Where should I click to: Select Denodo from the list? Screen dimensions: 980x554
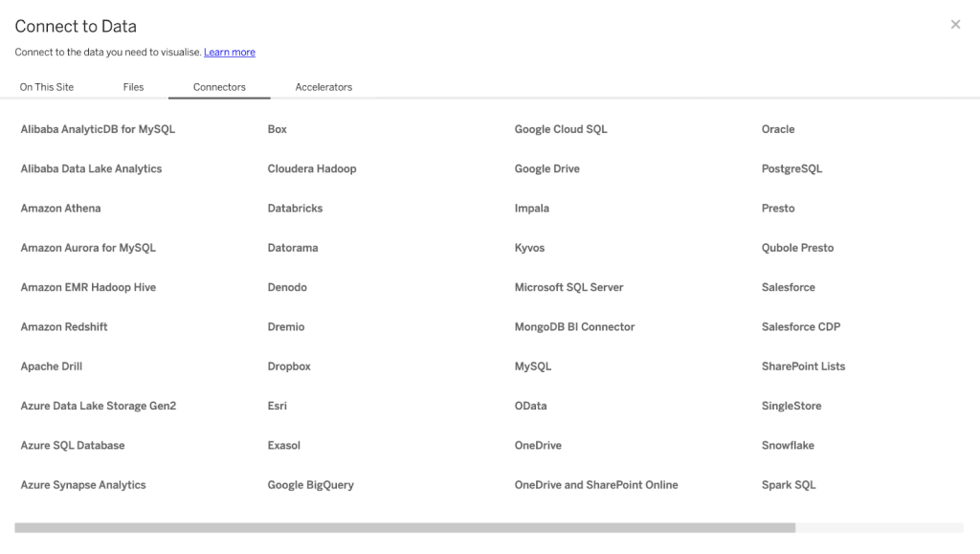click(x=287, y=287)
